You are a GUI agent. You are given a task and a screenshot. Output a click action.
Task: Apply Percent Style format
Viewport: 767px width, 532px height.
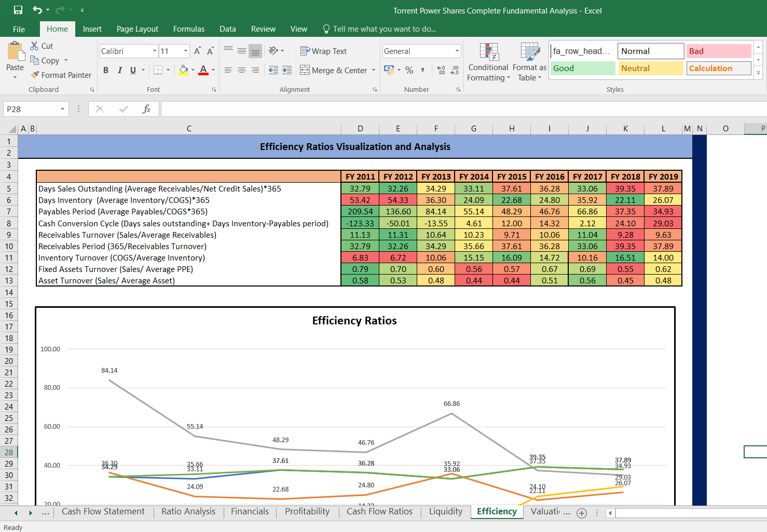point(409,70)
